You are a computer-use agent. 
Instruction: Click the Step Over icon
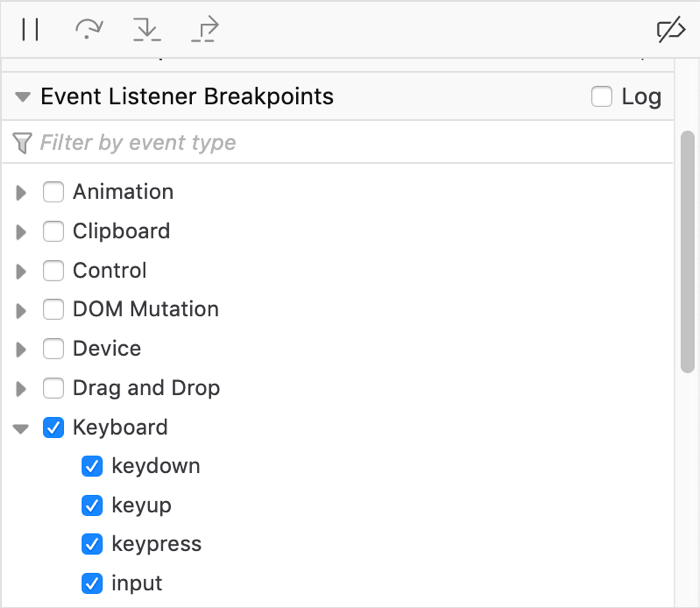89,30
